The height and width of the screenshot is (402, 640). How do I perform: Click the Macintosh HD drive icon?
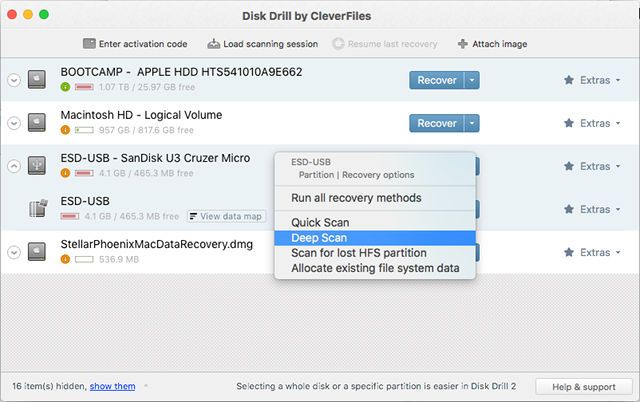point(37,123)
